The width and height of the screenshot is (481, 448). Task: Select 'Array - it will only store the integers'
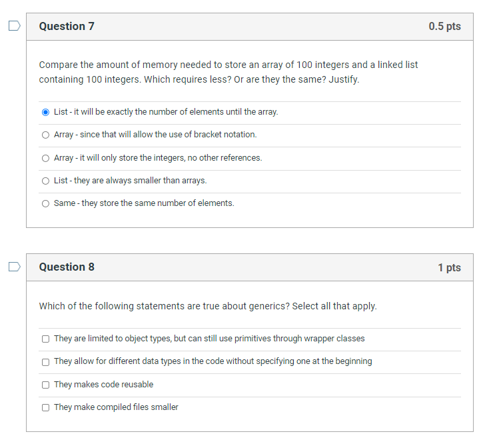coord(45,158)
